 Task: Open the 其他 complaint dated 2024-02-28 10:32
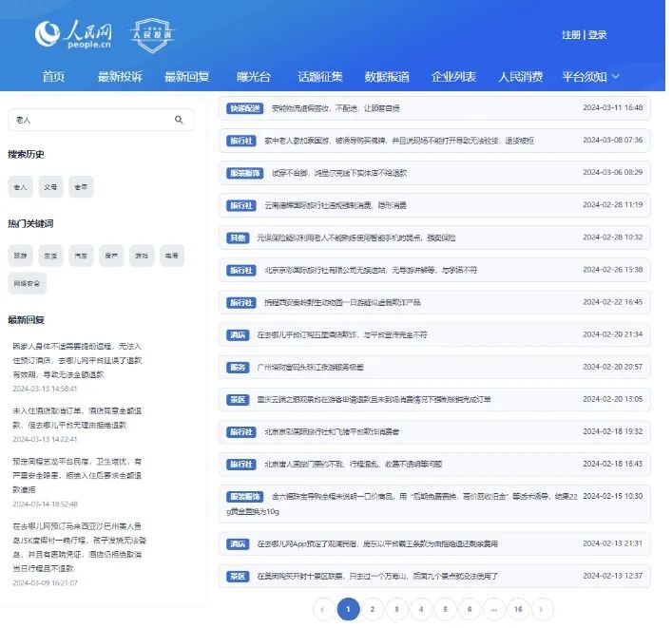point(434,238)
